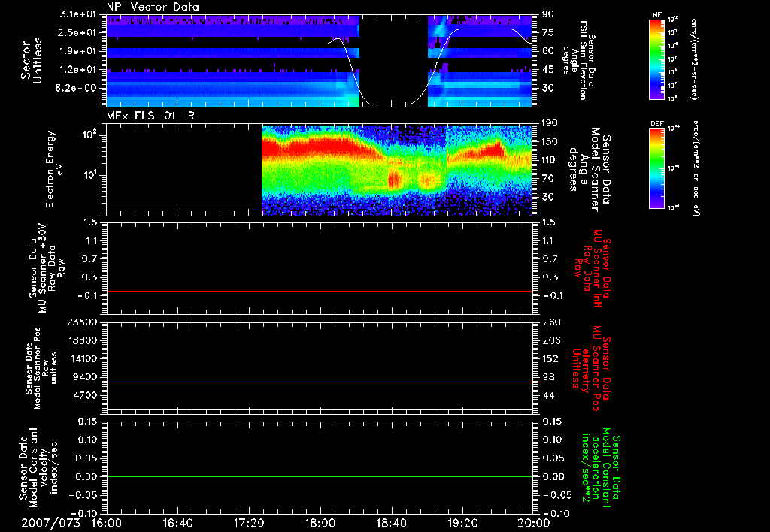The image size is (770, 532).
Task: Click the "NPI Vector Data" panel title
Action: (x=153, y=7)
